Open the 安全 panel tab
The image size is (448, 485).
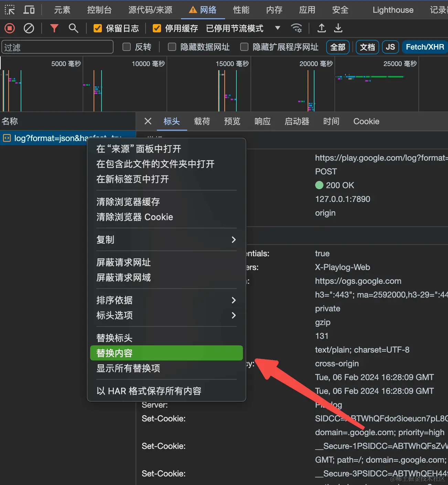click(x=340, y=10)
